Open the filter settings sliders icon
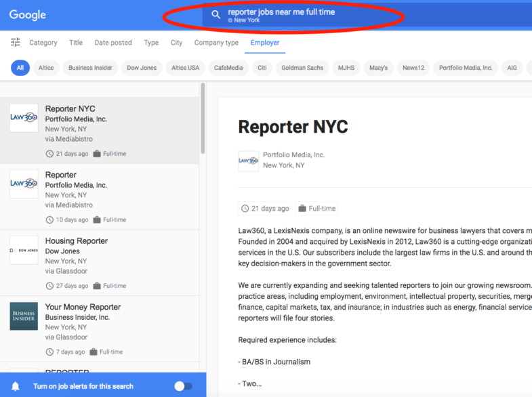Image resolution: width=532 pixels, height=397 pixels. 16,42
